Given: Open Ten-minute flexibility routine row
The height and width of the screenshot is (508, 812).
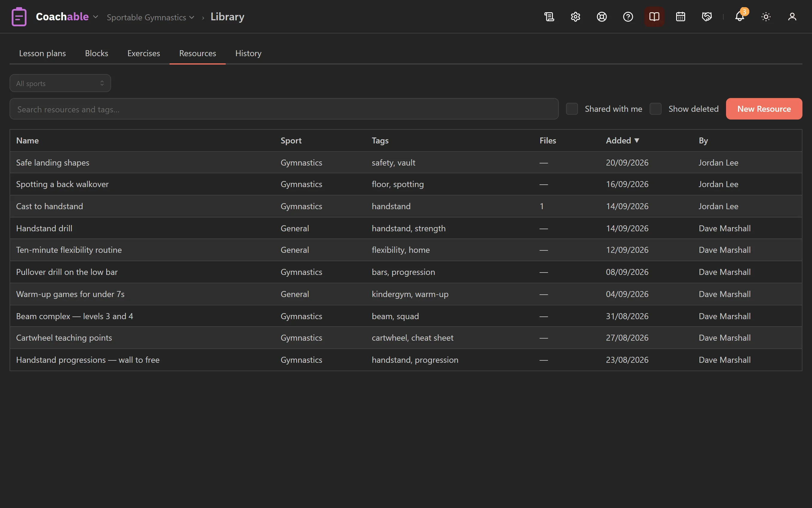Looking at the screenshot, I should coord(406,250).
